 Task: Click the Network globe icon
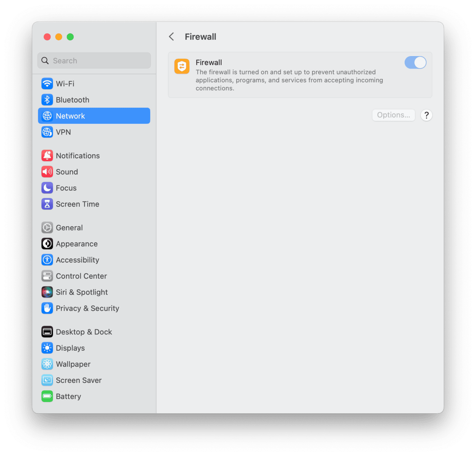(x=47, y=116)
